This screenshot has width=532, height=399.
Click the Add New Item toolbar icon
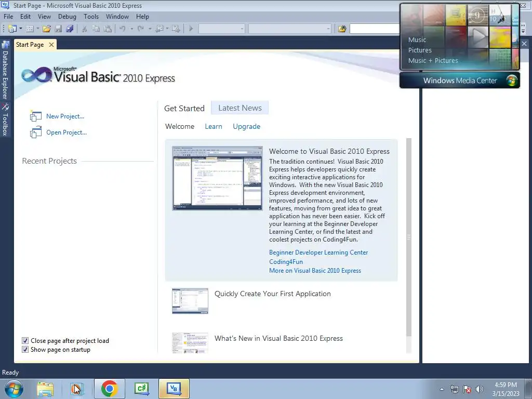(x=30, y=29)
